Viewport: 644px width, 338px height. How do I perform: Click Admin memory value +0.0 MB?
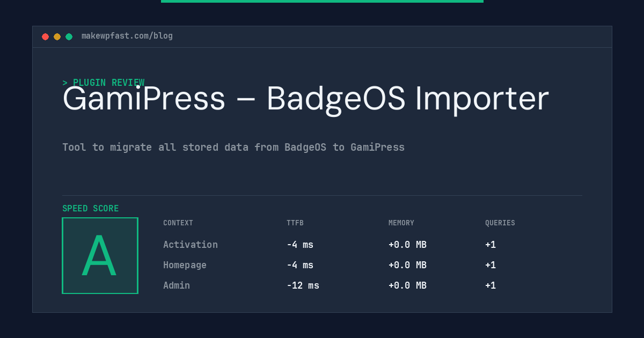coord(407,285)
